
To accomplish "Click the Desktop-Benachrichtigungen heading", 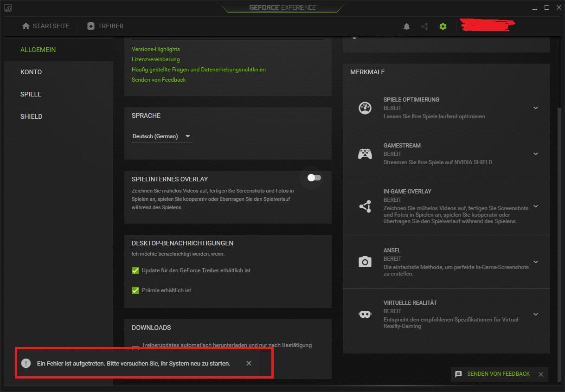I will point(182,243).
